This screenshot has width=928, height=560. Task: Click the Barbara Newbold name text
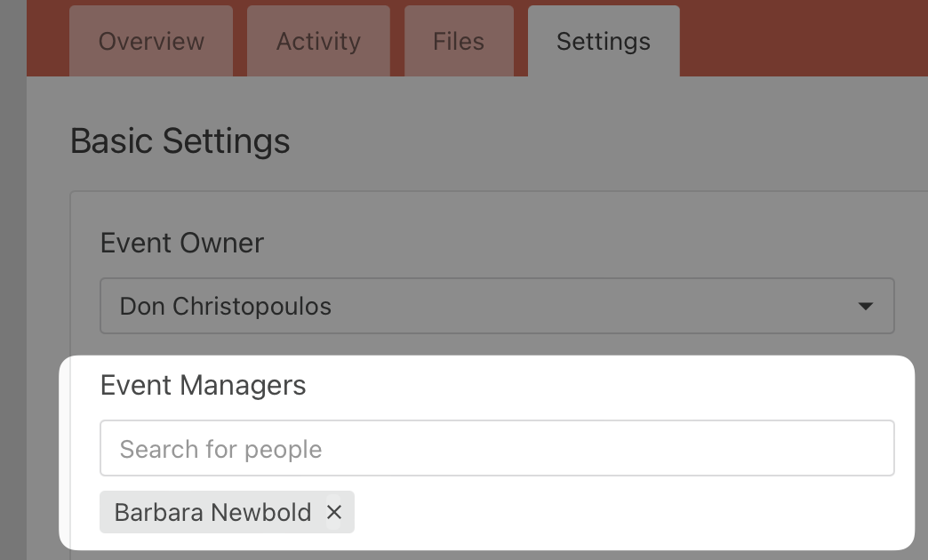click(x=213, y=512)
